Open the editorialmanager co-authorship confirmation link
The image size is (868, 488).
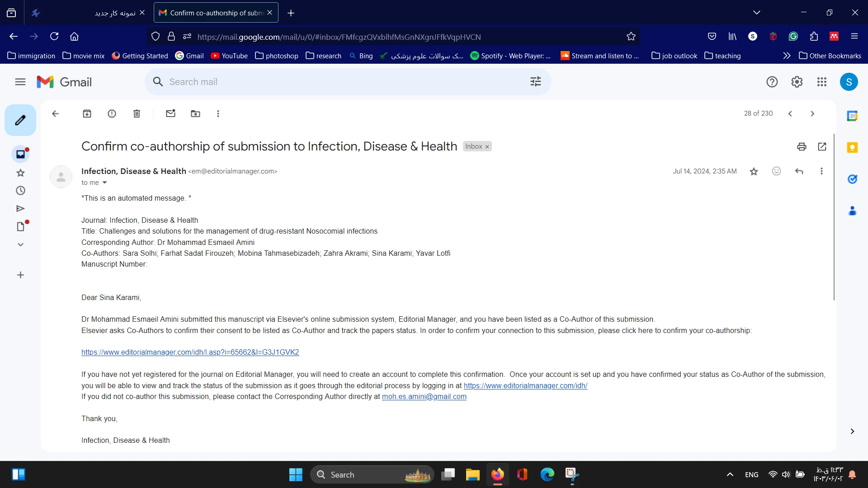[190, 352]
